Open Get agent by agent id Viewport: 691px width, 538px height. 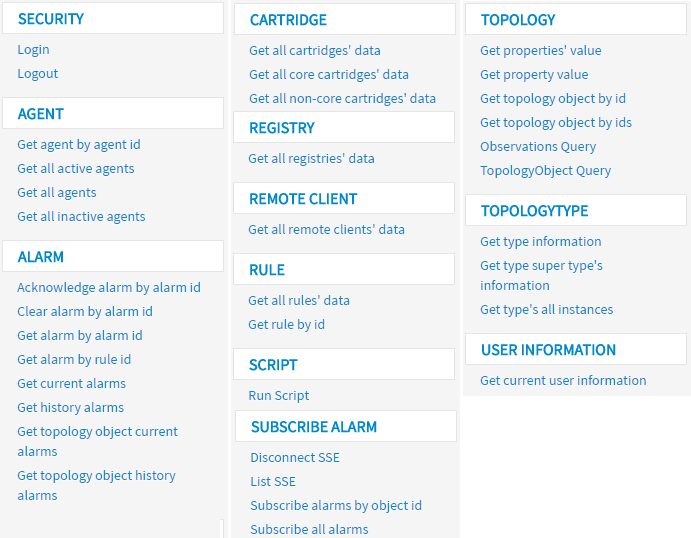tap(79, 145)
